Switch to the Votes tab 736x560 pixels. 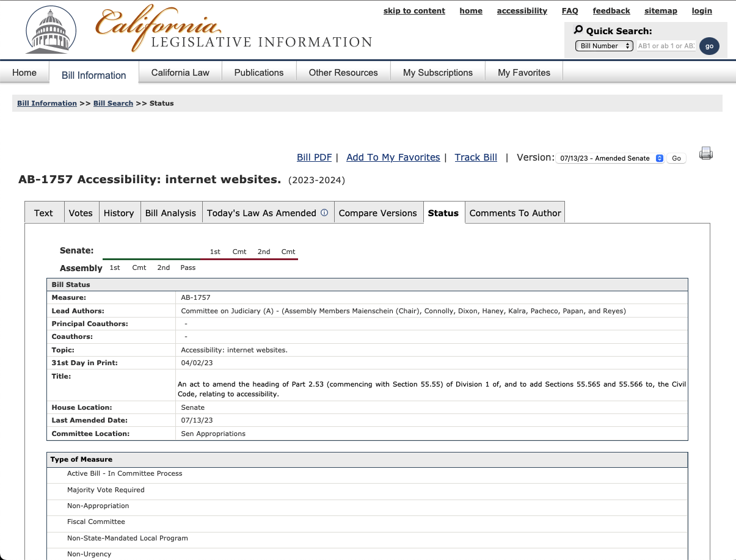coord(81,213)
